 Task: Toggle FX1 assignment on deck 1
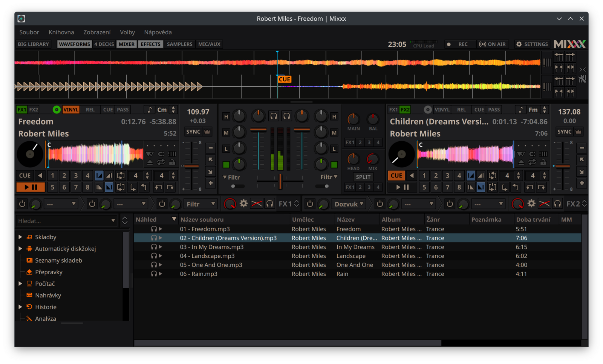pyautogui.click(x=22, y=110)
